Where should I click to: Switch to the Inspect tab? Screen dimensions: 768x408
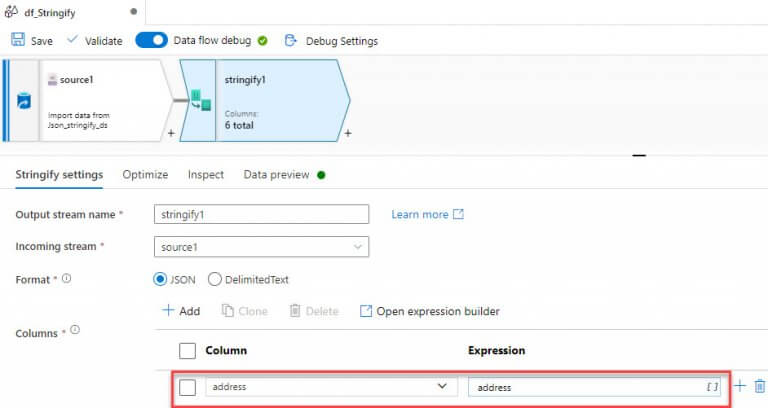click(x=206, y=174)
